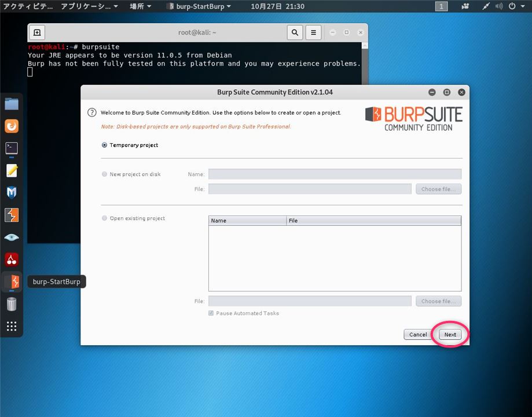Image resolution: width=532 pixels, height=417 pixels.
Task: Expand the 場所 menu
Action: (x=140, y=6)
